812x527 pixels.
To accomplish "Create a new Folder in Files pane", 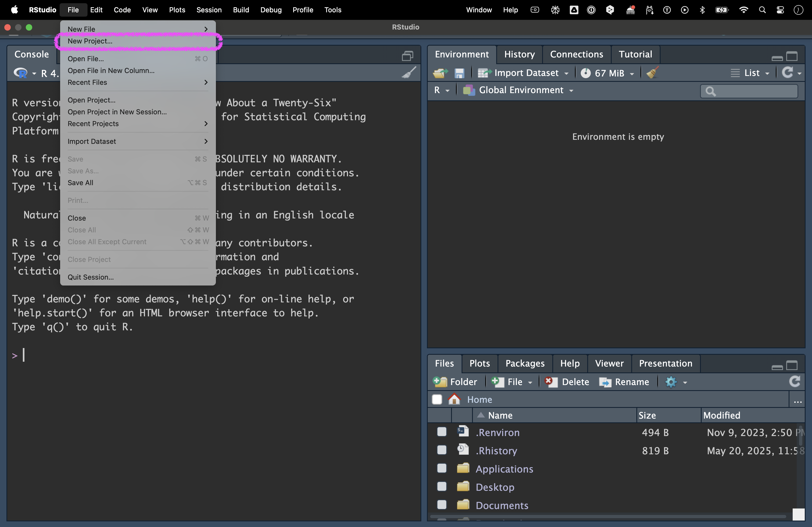I will (455, 382).
